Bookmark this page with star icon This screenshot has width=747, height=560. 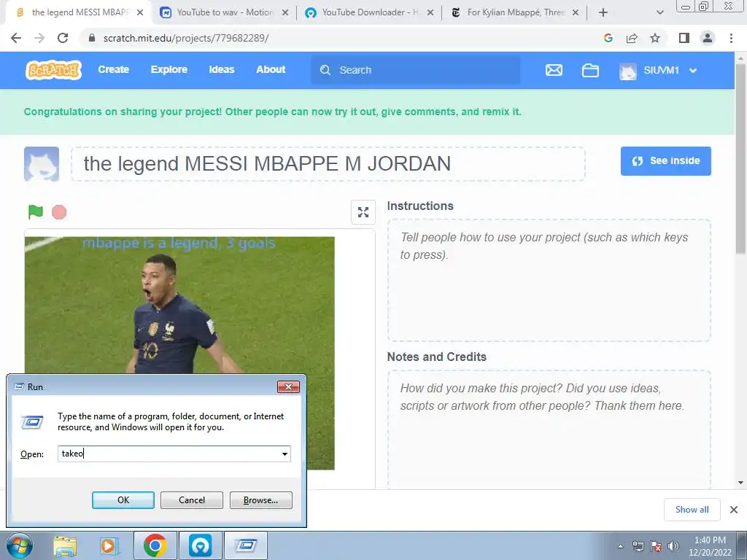[655, 38]
